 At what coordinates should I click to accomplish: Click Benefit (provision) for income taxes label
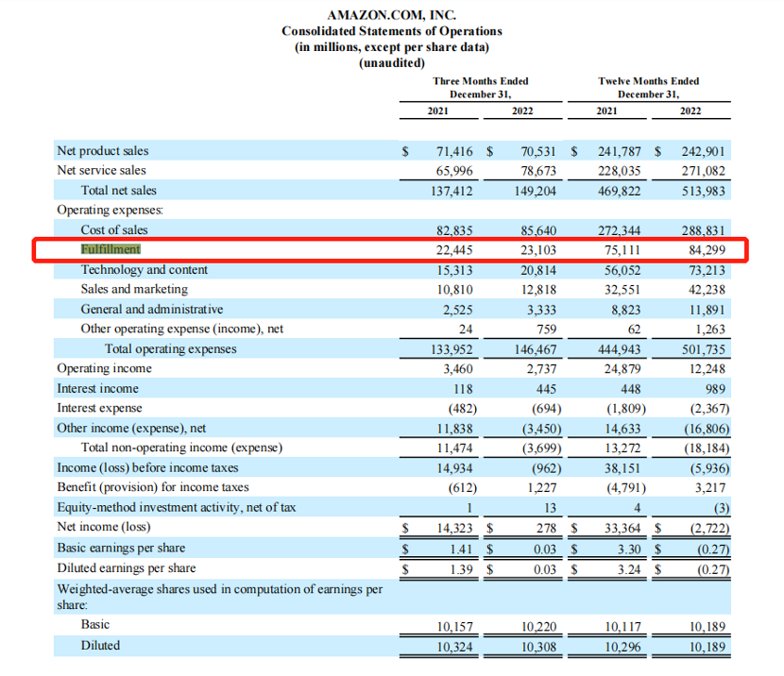153,487
